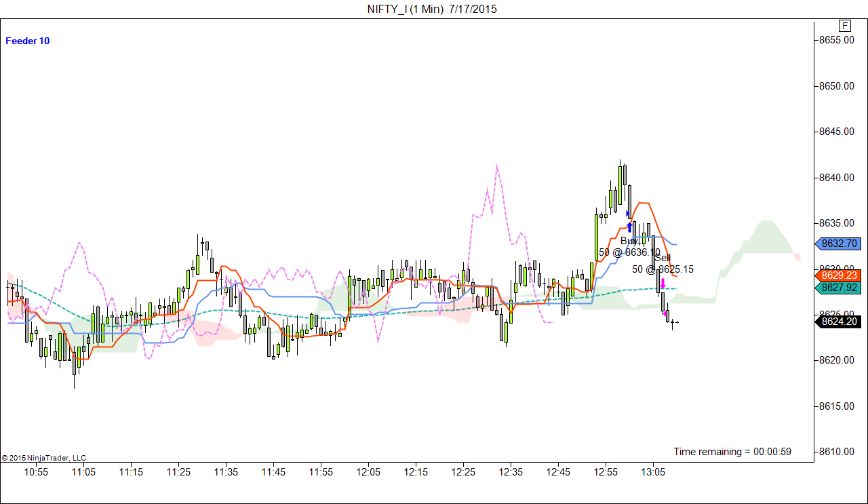Click the 11:15 time axis label

click(x=131, y=472)
